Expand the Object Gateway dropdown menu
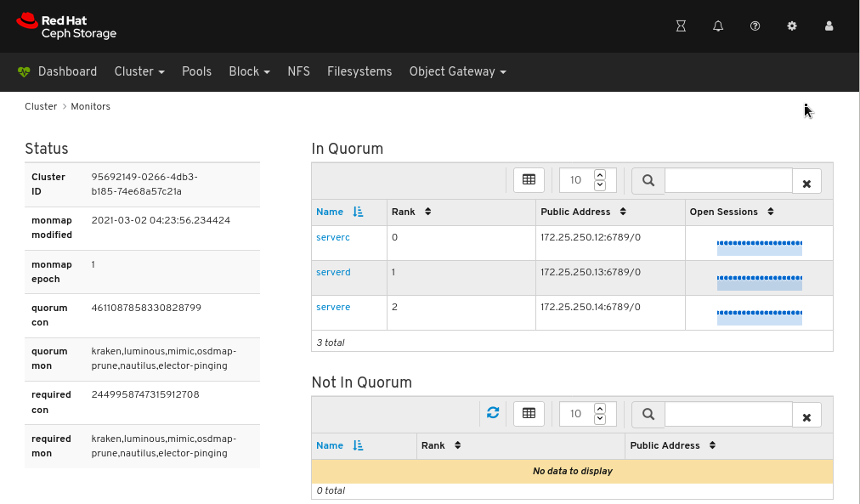The image size is (860, 504). tap(457, 72)
